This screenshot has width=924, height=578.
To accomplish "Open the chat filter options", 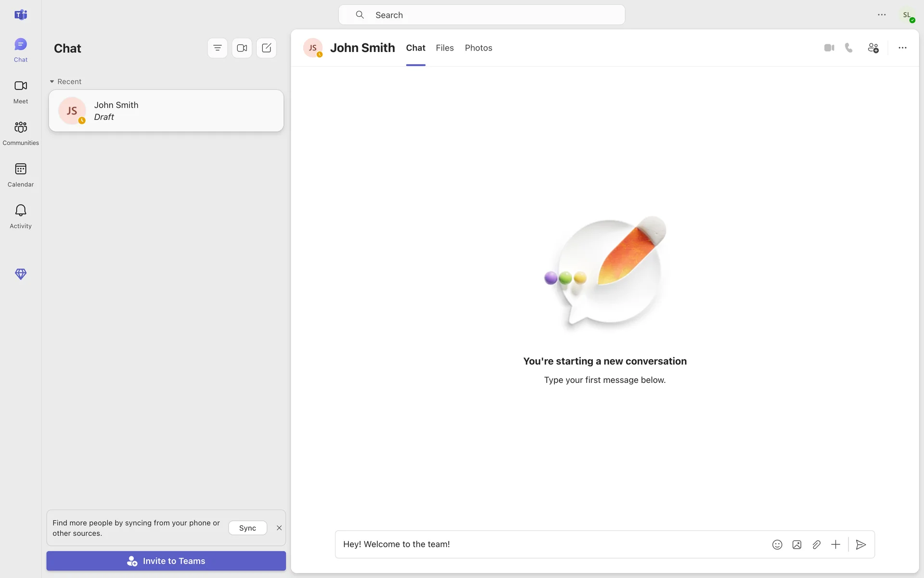I will coord(218,48).
